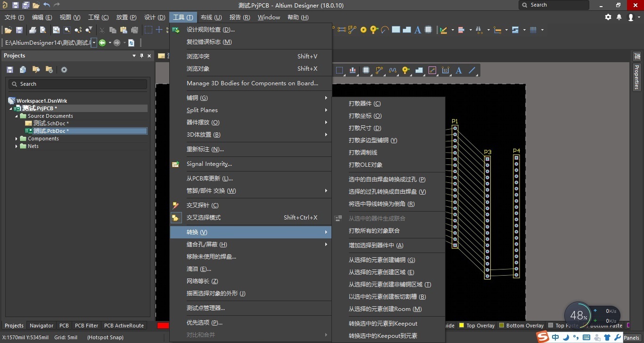Click the green back navigation arrow
The width and height of the screenshot is (644, 343).
coord(102,43)
